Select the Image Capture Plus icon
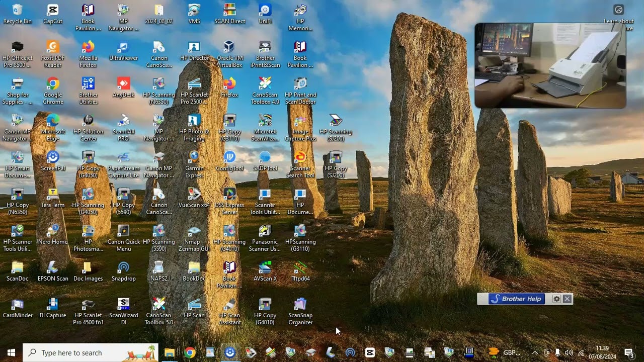This screenshot has height=362, width=644. (300, 128)
